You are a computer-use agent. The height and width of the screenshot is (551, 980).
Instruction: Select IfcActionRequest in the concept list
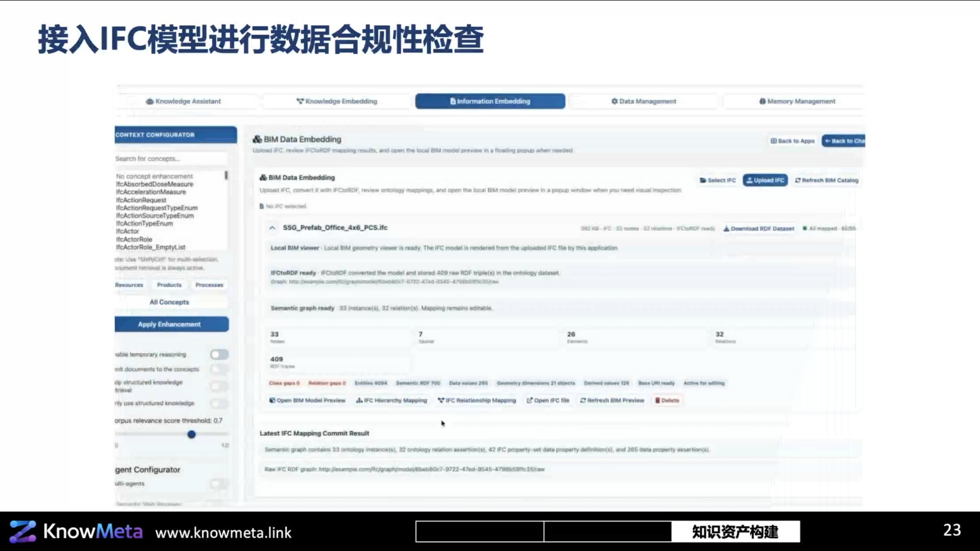[141, 200]
